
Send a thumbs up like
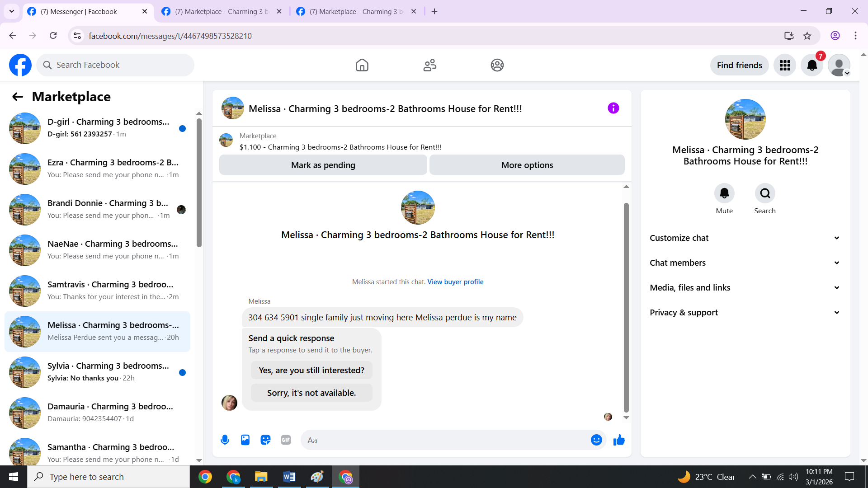coord(619,440)
